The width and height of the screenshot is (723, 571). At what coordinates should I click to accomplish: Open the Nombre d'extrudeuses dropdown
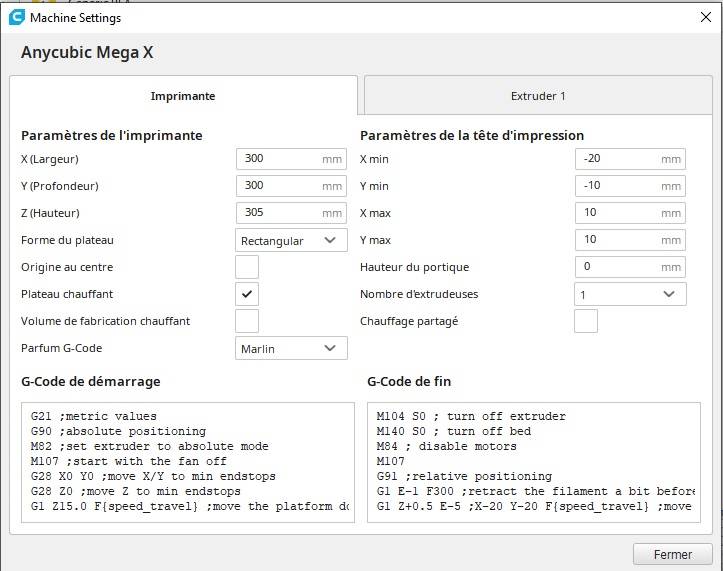tap(630, 294)
